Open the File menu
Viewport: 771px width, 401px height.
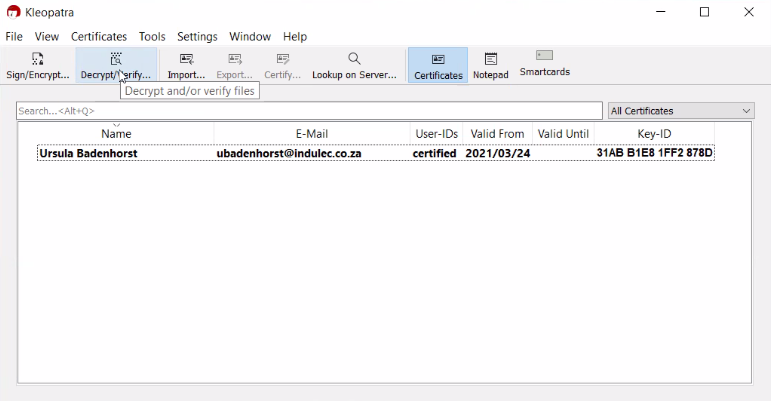(x=14, y=37)
